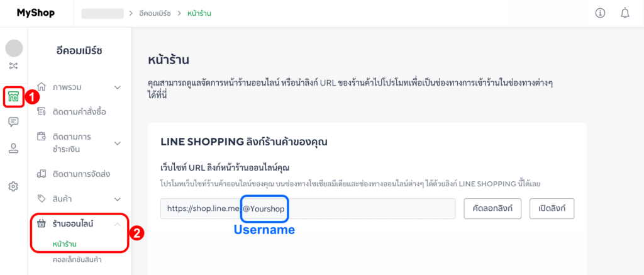Expand the ภาพรวม menu chevron

tap(117, 87)
